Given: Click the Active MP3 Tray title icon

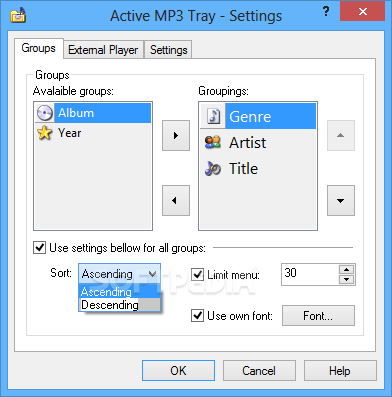Looking at the screenshot, I should (18, 15).
